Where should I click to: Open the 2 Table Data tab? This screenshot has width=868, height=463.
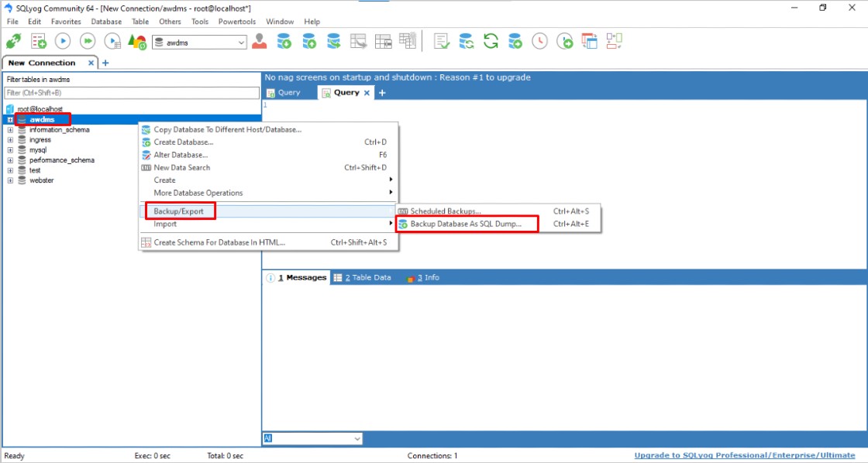363,278
